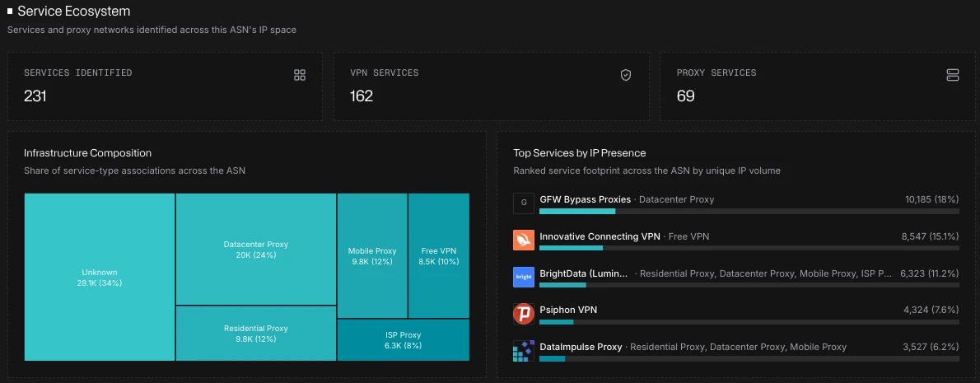
Task: Click the DataImpulse Proxy progress bar
Action: 749,358
